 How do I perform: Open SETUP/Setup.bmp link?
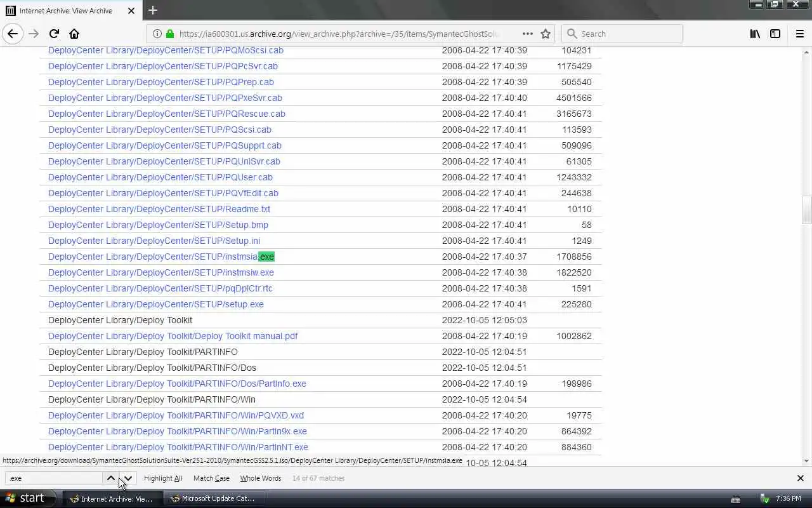coord(158,225)
